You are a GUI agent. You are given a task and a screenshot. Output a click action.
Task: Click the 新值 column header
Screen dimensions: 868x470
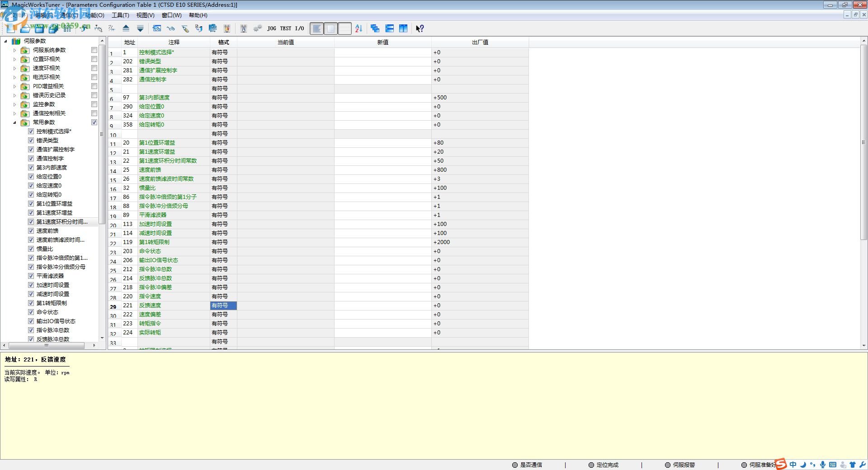coord(382,42)
